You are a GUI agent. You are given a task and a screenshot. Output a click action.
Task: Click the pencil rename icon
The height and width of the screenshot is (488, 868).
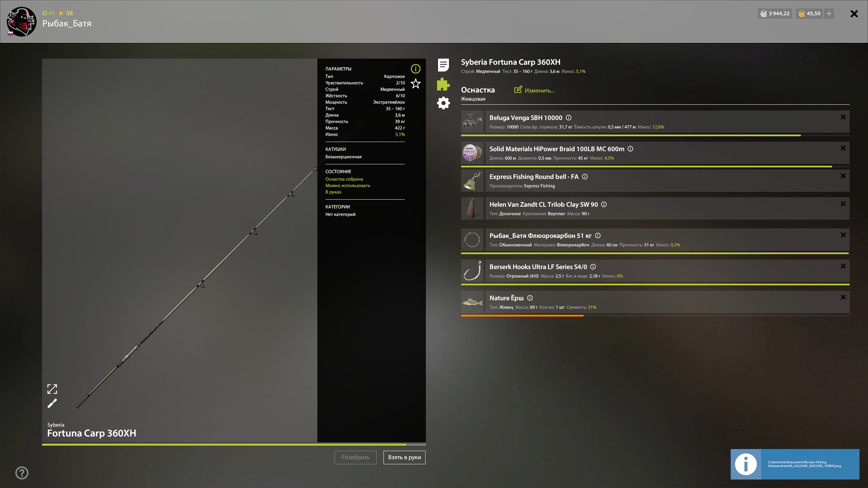click(x=52, y=403)
